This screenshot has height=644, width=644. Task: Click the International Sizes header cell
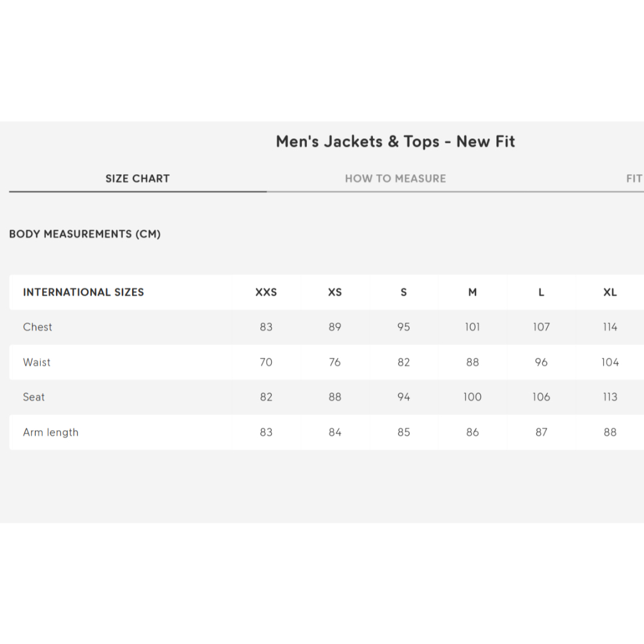pyautogui.click(x=84, y=292)
